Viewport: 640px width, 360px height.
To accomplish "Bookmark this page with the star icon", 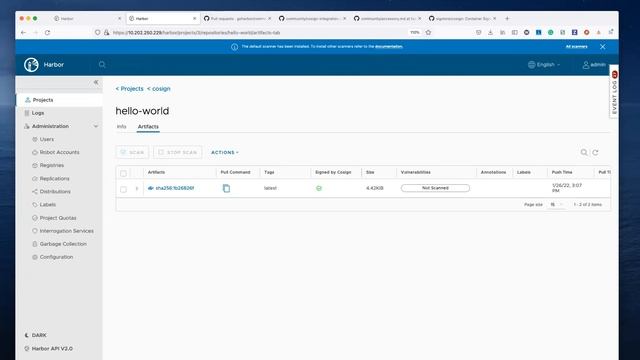I will click(x=428, y=32).
